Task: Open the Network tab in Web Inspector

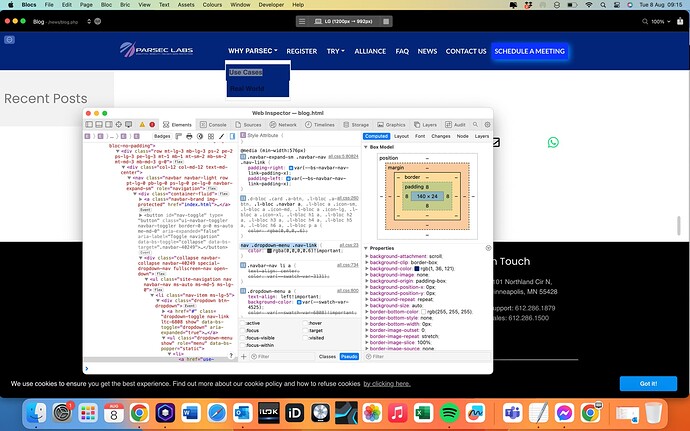Action: pos(283,125)
